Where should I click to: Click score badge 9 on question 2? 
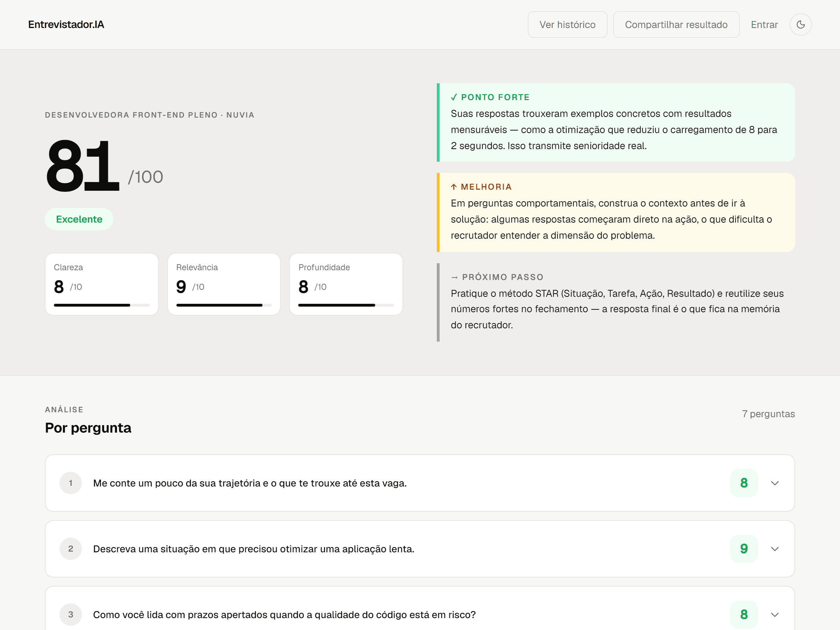point(743,549)
